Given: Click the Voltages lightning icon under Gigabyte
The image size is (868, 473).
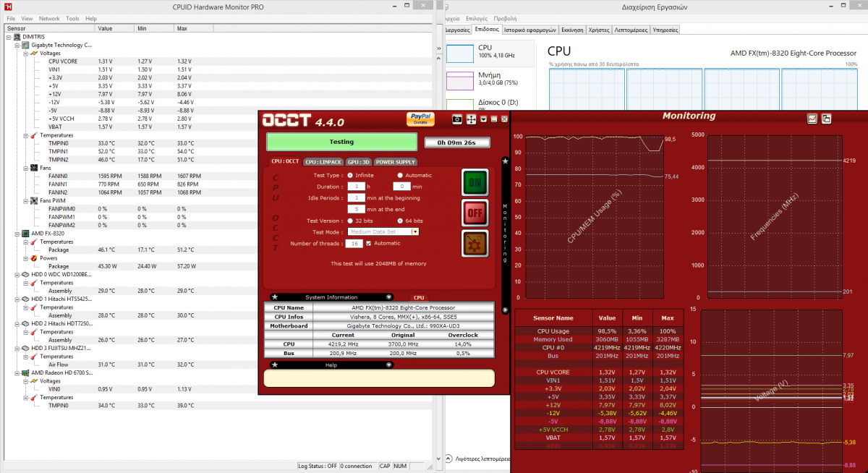Looking at the screenshot, I should (34, 54).
